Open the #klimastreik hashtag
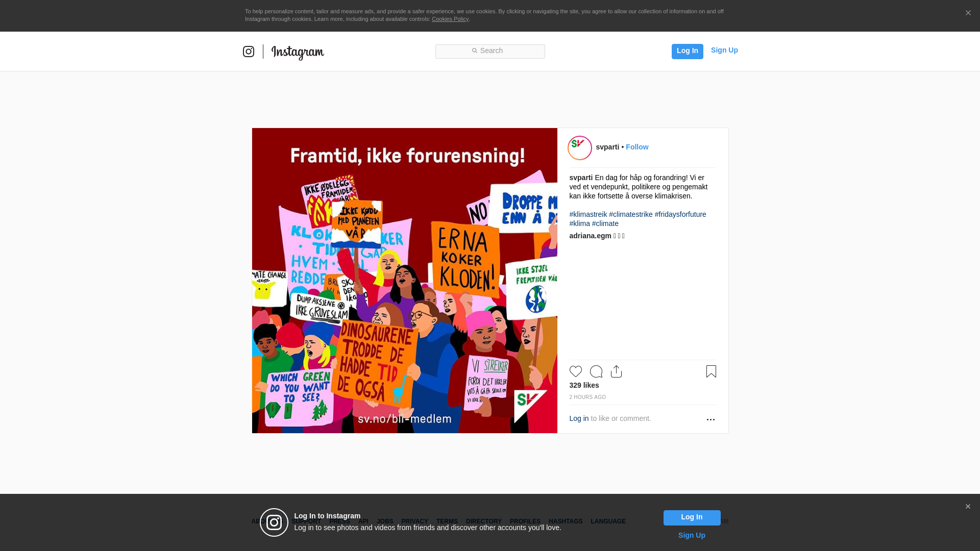Viewport: 980px width, 551px height. [x=588, y=214]
